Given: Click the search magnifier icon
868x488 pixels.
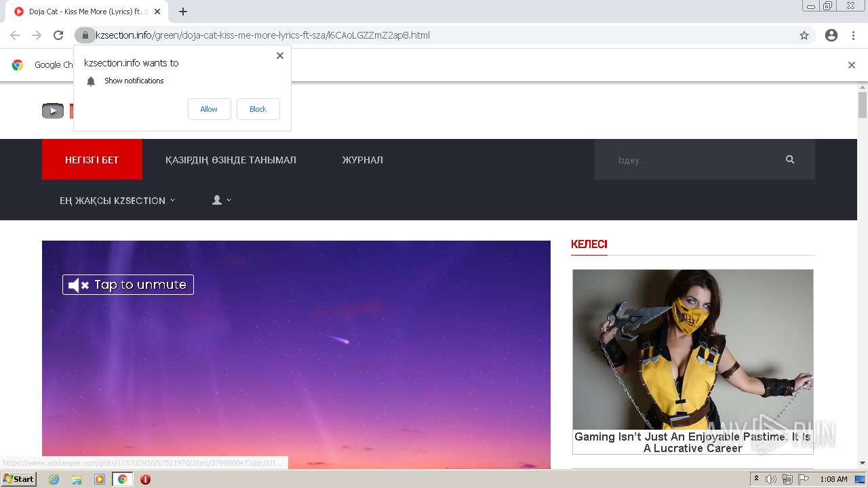Looking at the screenshot, I should (790, 159).
